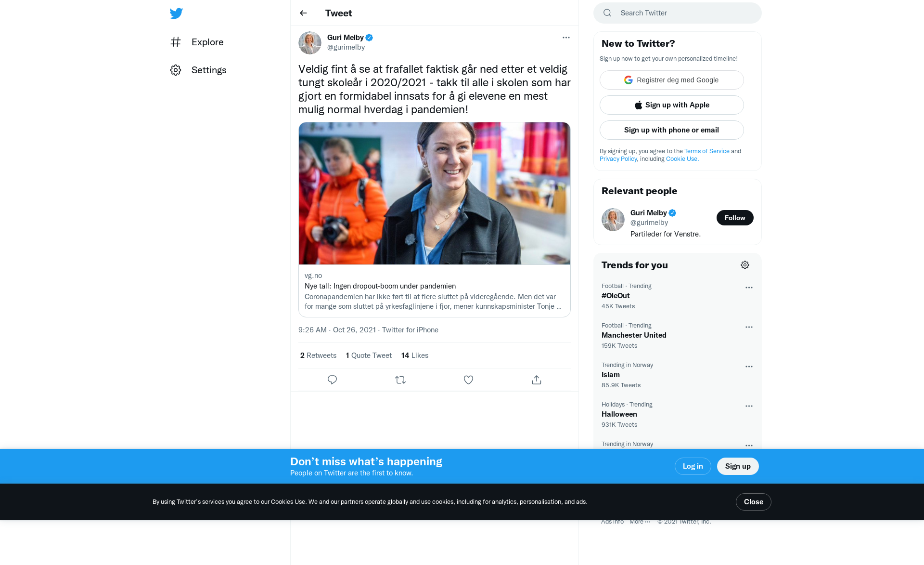This screenshot has width=924, height=565.
Task: Open the tweet's three-dot more menu
Action: tap(565, 38)
